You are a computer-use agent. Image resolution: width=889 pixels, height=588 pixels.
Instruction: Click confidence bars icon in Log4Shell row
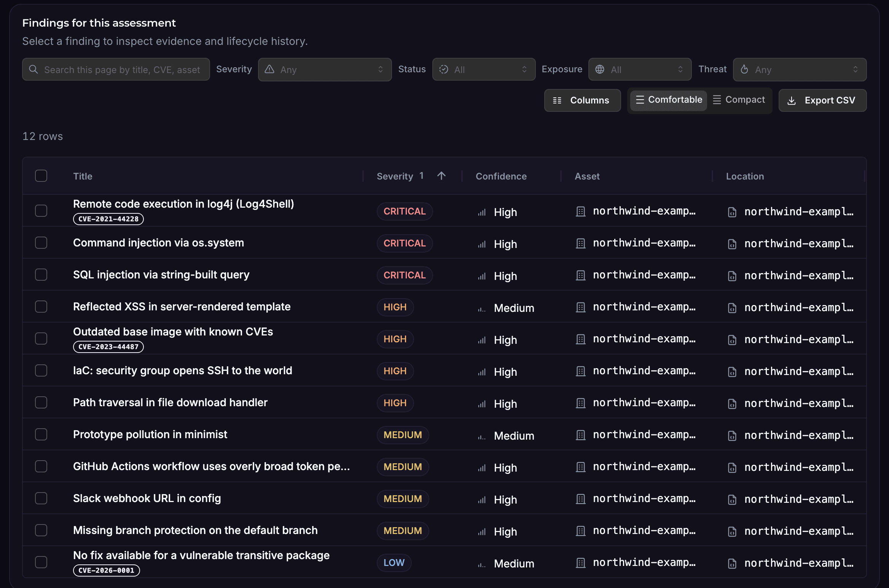pos(482,212)
